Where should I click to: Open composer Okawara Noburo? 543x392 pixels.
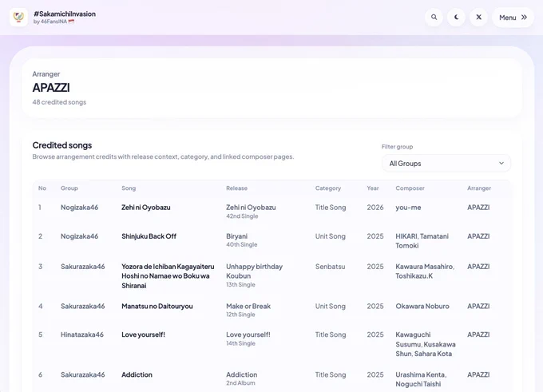click(422, 306)
